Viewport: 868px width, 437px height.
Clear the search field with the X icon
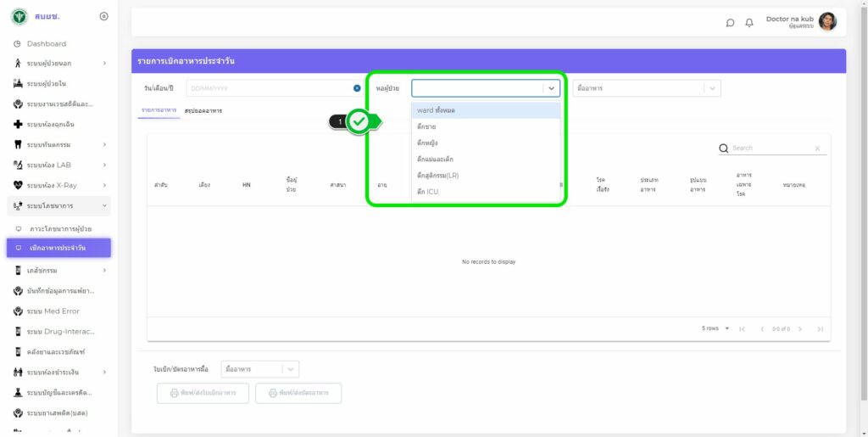817,148
